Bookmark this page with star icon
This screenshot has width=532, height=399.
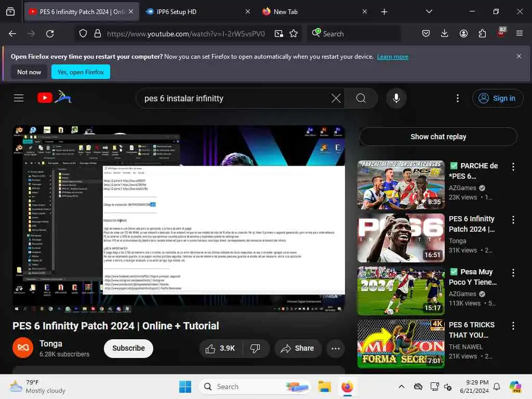pyautogui.click(x=294, y=34)
